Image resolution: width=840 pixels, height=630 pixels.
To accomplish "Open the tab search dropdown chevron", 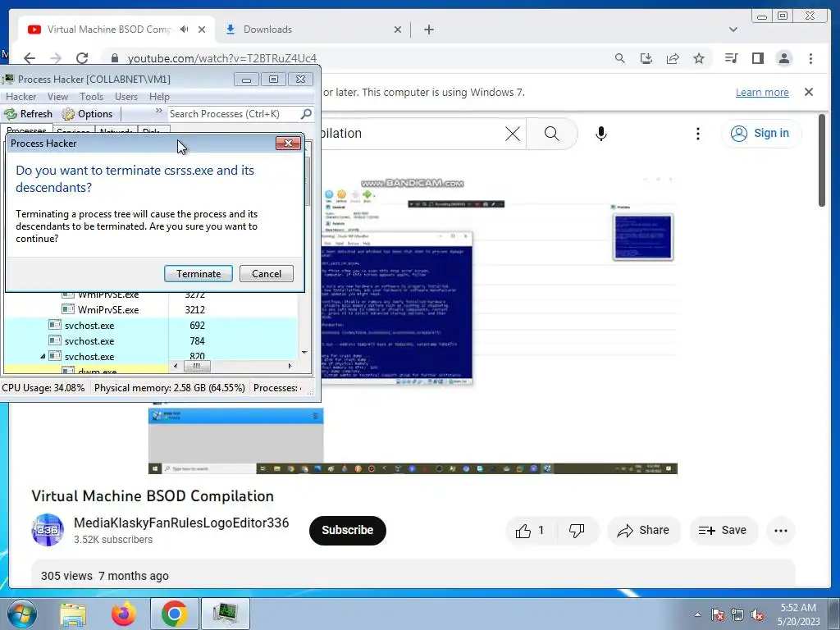I will tap(733, 30).
